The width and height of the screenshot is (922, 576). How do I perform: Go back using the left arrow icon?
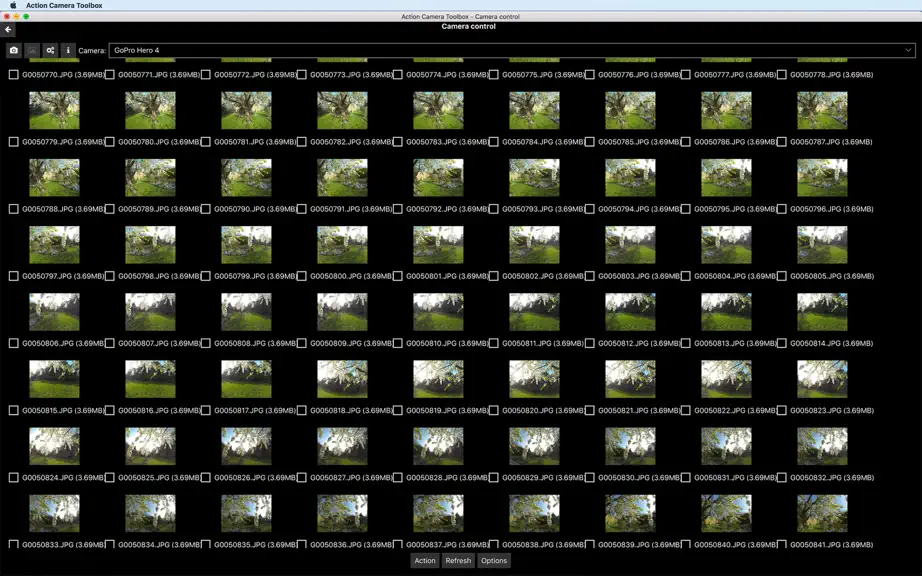[x=8, y=29]
